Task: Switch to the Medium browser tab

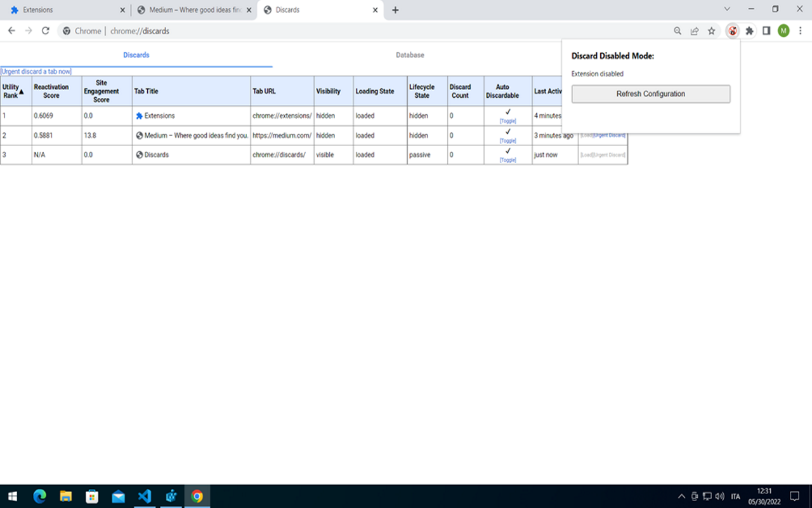Action: [x=193, y=10]
